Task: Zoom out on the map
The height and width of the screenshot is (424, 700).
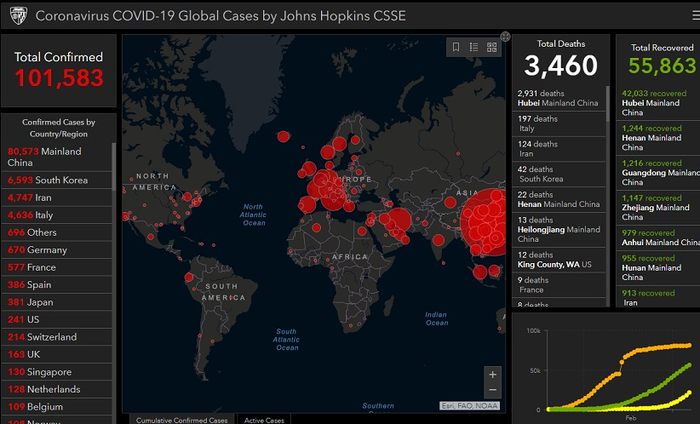Action: [x=492, y=390]
